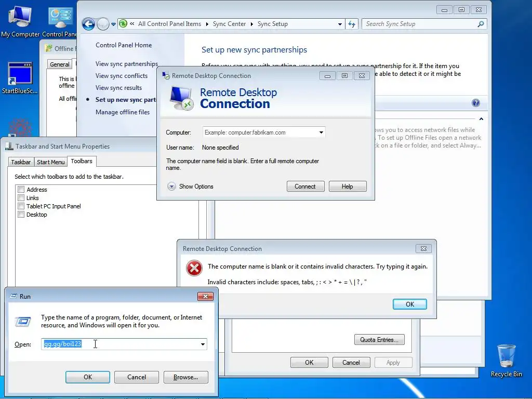
Task: Click the Sync Center breadcrumb
Action: (229, 24)
